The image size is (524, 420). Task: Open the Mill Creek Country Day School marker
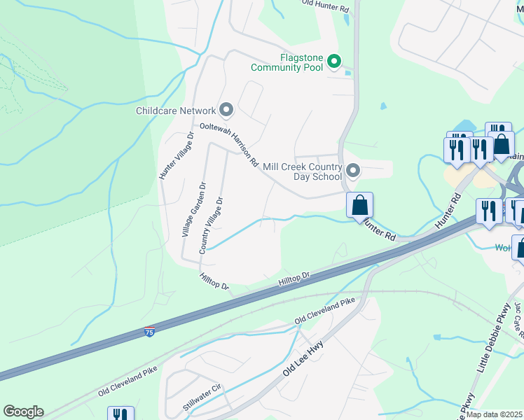(352, 171)
